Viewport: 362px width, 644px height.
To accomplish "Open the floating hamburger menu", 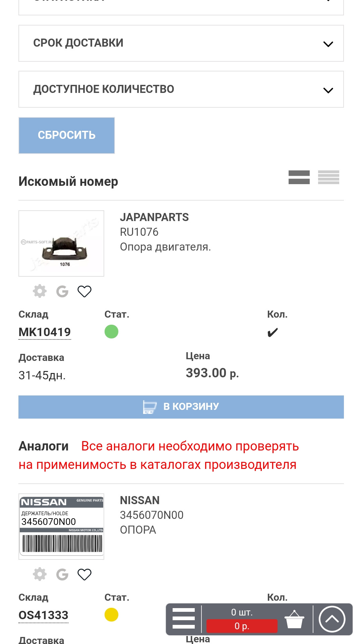I will [x=183, y=619].
